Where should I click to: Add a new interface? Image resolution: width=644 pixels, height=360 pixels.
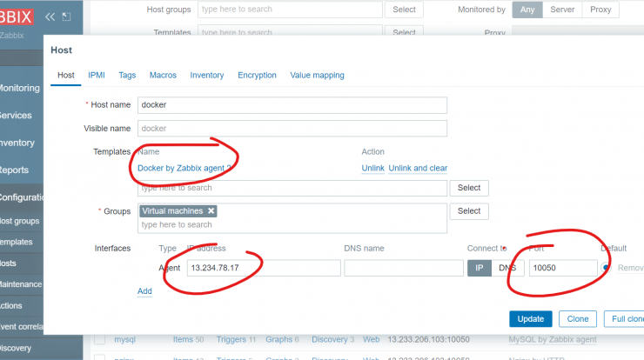pyautogui.click(x=144, y=291)
